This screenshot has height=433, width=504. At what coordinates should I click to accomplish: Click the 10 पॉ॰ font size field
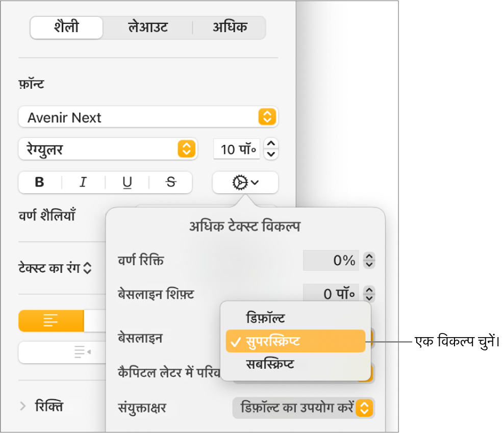coord(237,149)
